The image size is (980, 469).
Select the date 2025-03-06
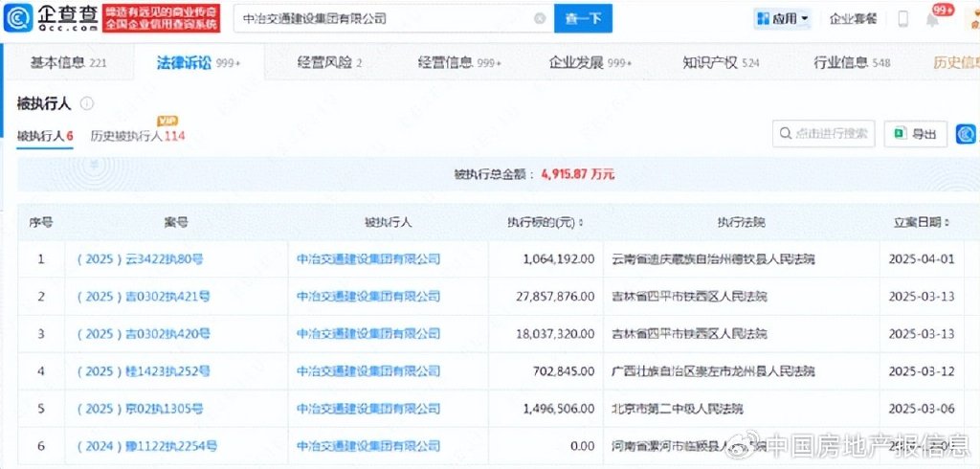point(922,409)
